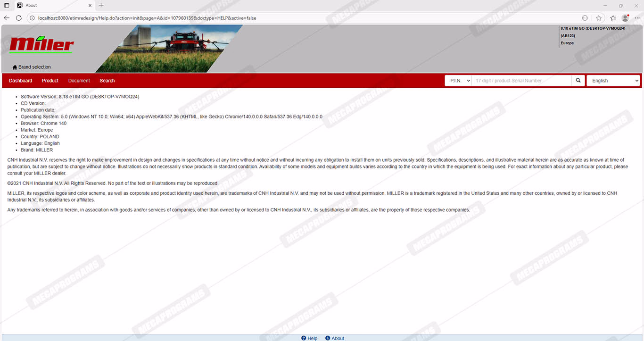The image size is (644, 341).
Task: Open the browser profile avatar
Action: pyautogui.click(x=625, y=18)
